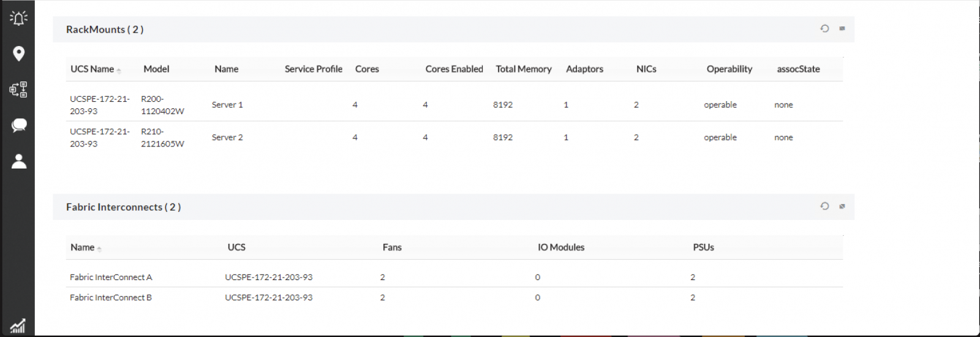Open the topology diagram sidebar icon
This screenshot has width=980, height=337.
18,89
